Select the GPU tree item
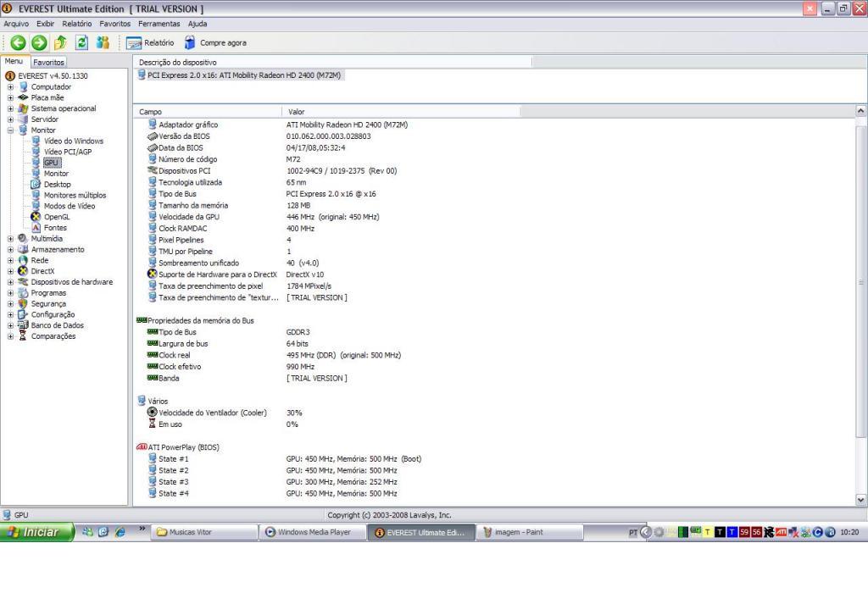This screenshot has height=593, width=868. click(x=52, y=163)
